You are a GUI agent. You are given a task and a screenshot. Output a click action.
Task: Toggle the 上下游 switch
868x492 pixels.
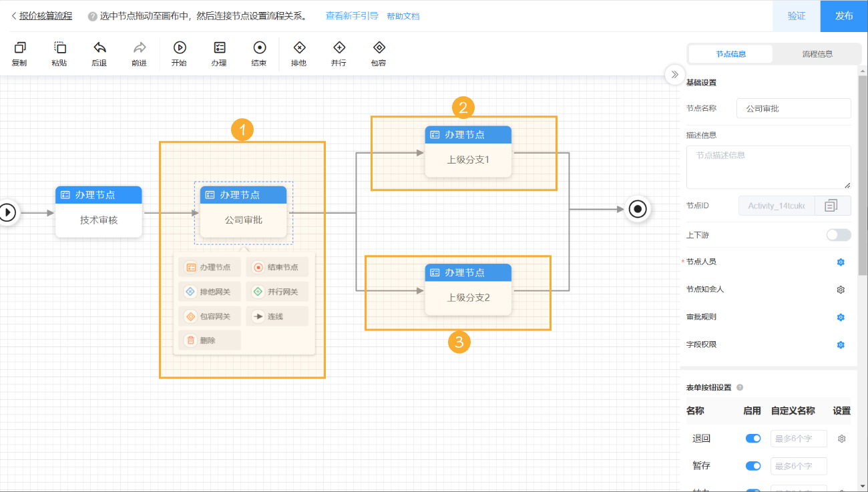pyautogui.click(x=838, y=235)
